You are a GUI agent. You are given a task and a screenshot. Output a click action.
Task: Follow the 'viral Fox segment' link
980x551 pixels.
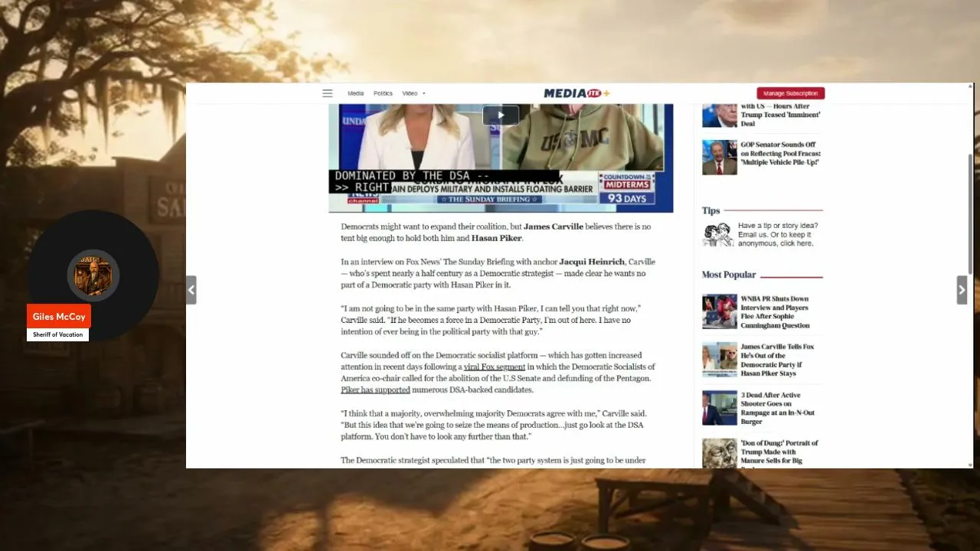point(495,367)
